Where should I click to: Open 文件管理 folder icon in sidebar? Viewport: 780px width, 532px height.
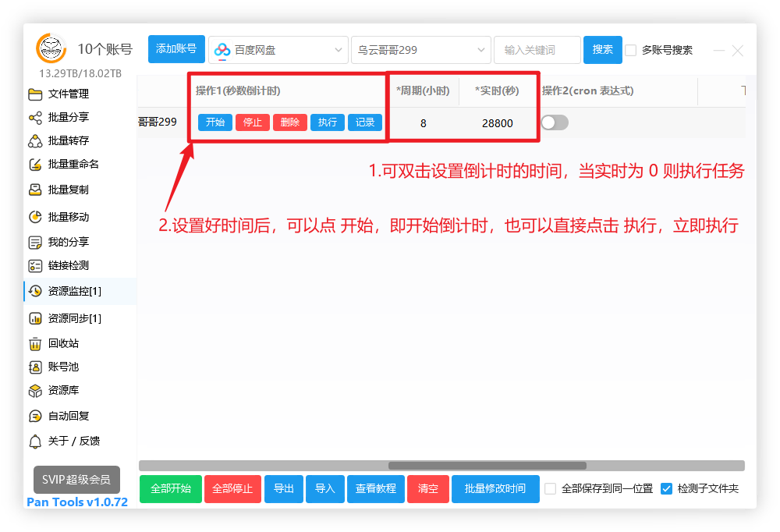pyautogui.click(x=35, y=94)
